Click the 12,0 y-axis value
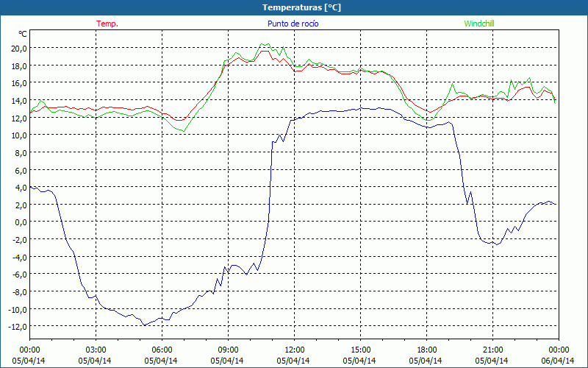The height and width of the screenshot is (368, 588). coord(19,118)
